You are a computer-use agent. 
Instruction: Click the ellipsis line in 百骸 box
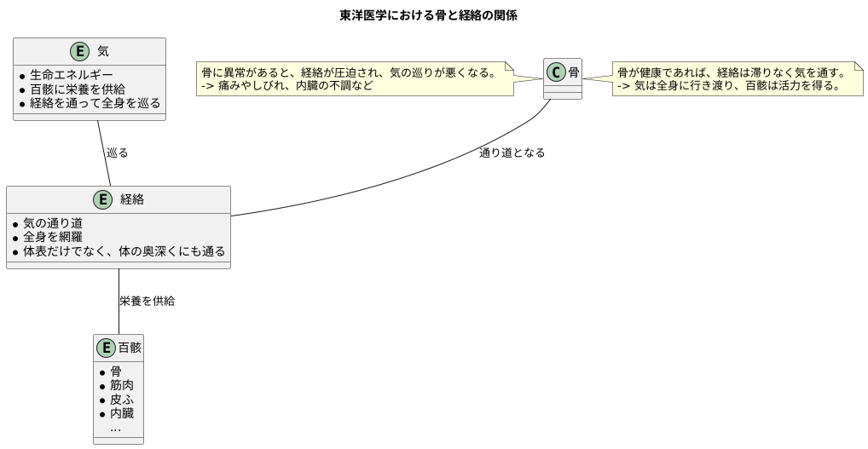click(115, 428)
